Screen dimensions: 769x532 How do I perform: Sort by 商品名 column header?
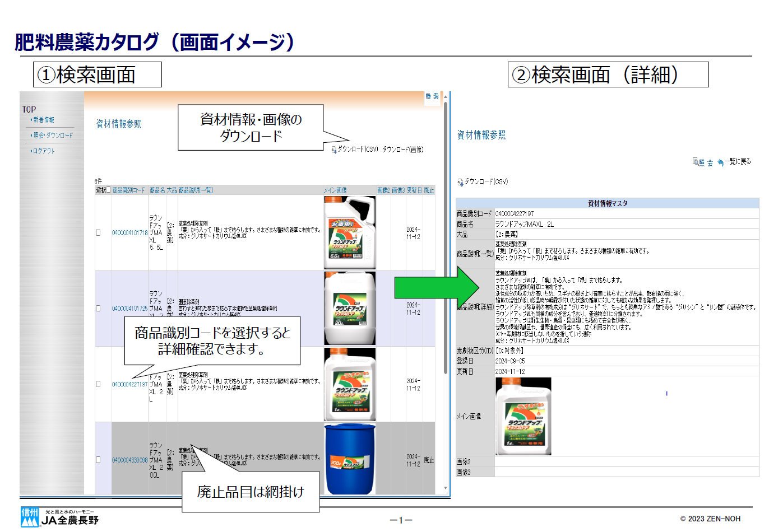(157, 190)
